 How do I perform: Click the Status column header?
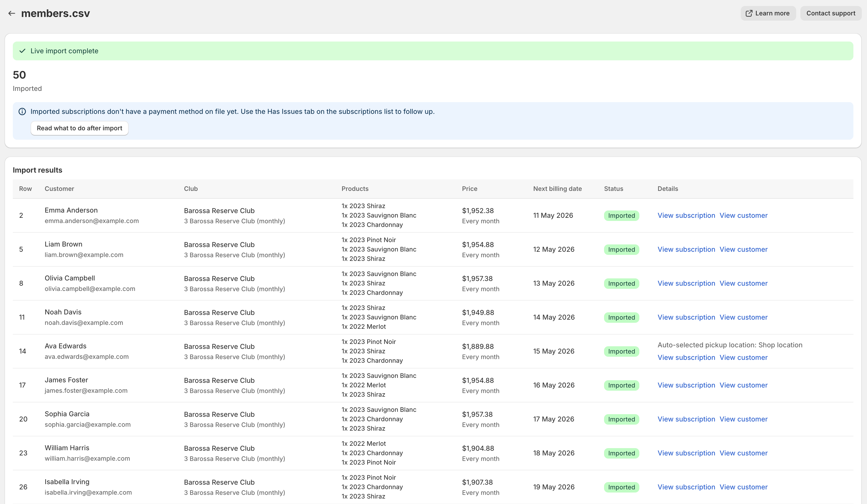coord(613,189)
